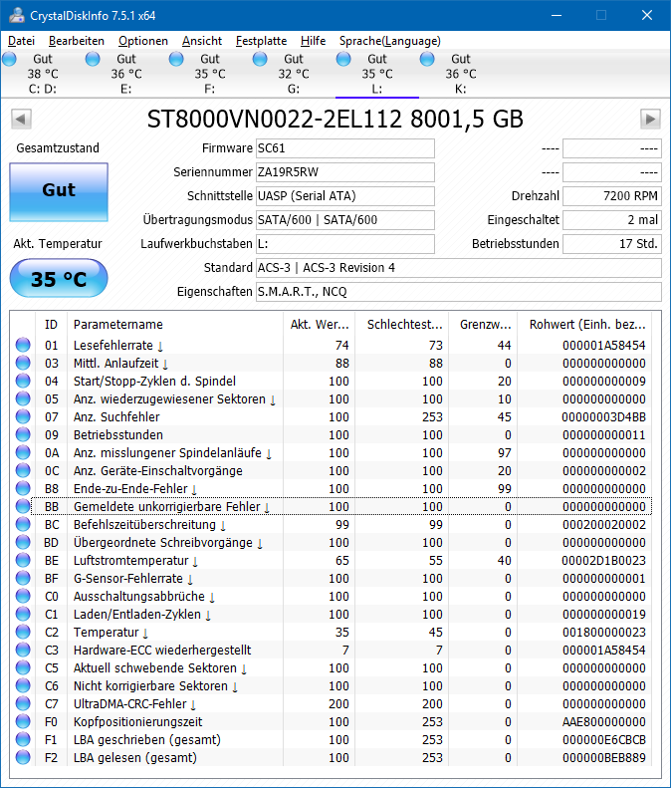Click the 35 °C temperature button
The height and width of the screenshot is (788, 672).
coord(59,278)
